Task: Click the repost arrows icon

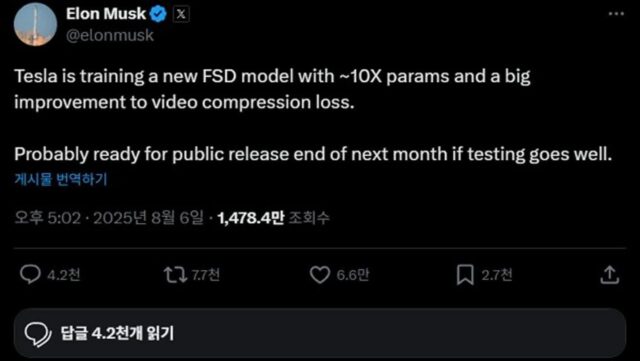Action: coord(175,275)
